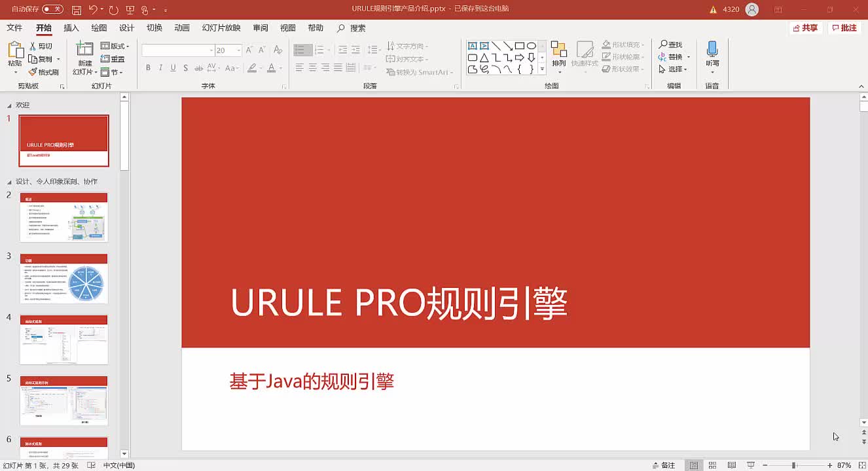Image resolution: width=868 pixels, height=471 pixels.
Task: Click the 备注 notes button in status bar
Action: [x=664, y=465]
